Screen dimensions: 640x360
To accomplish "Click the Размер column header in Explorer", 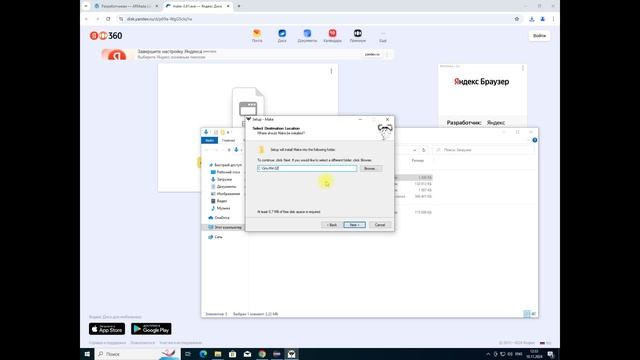I will click(418, 161).
